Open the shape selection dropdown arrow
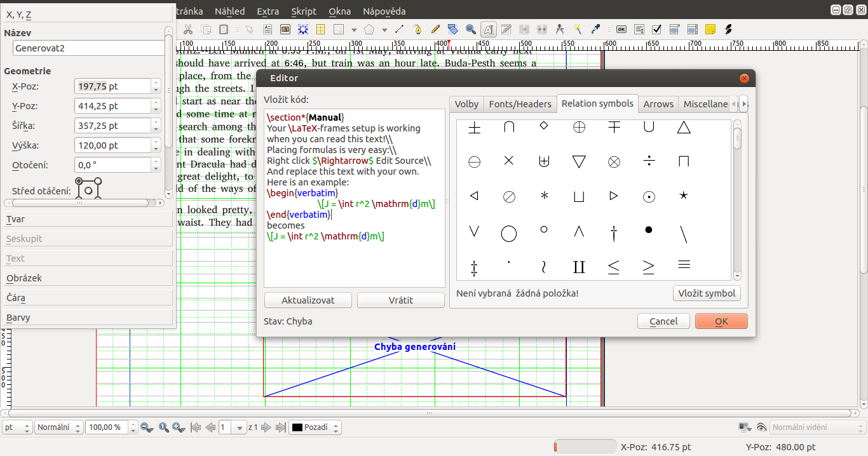868x456 pixels. coord(353,29)
